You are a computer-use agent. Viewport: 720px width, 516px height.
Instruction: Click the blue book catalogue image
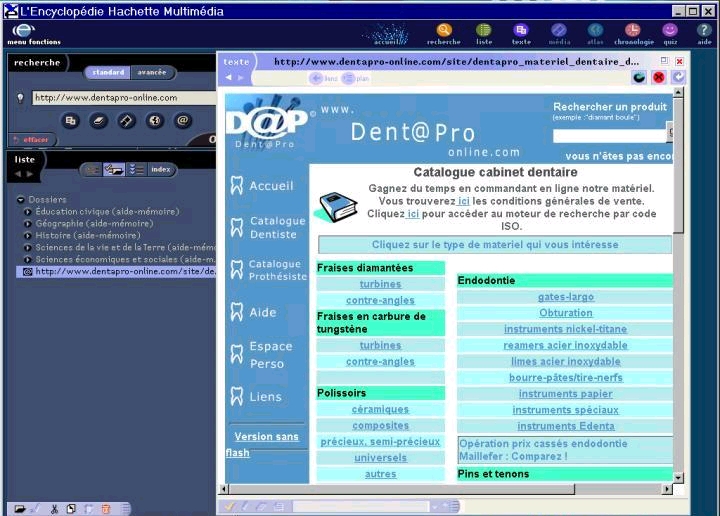(337, 207)
